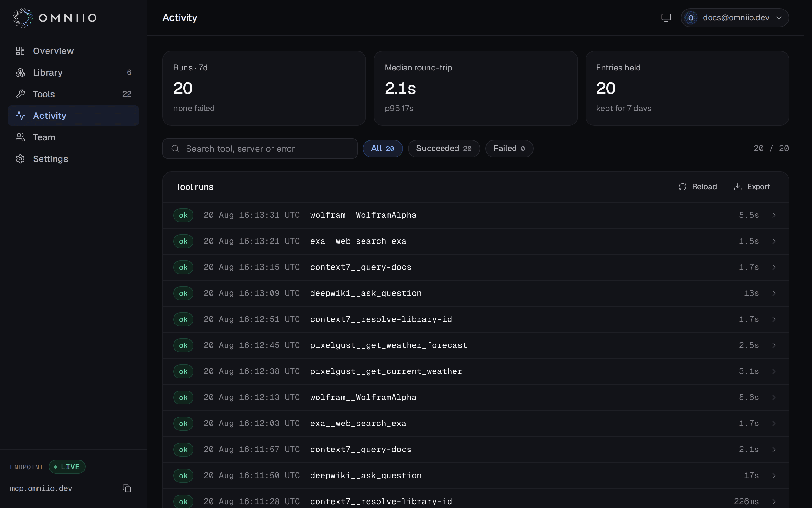Focus the Search tool, server or error field
The image size is (812, 508).
click(x=260, y=149)
